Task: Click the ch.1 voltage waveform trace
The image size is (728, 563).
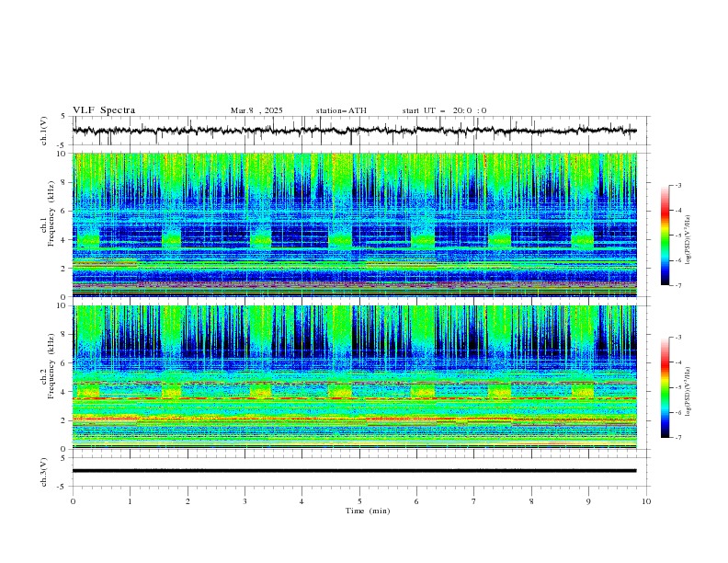Action: point(354,131)
